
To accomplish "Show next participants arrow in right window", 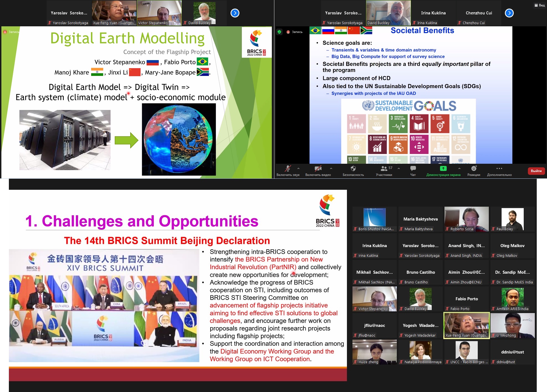I will click(509, 13).
